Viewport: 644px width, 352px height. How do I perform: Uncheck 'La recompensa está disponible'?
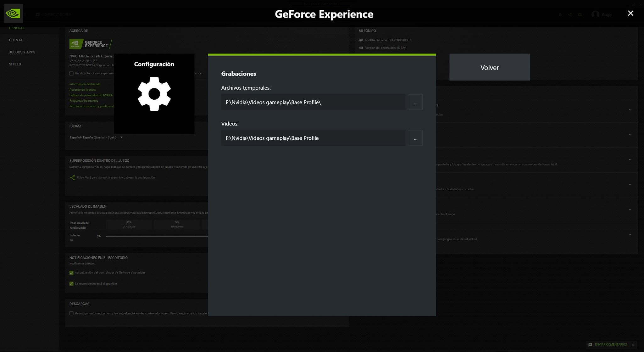coord(71,283)
